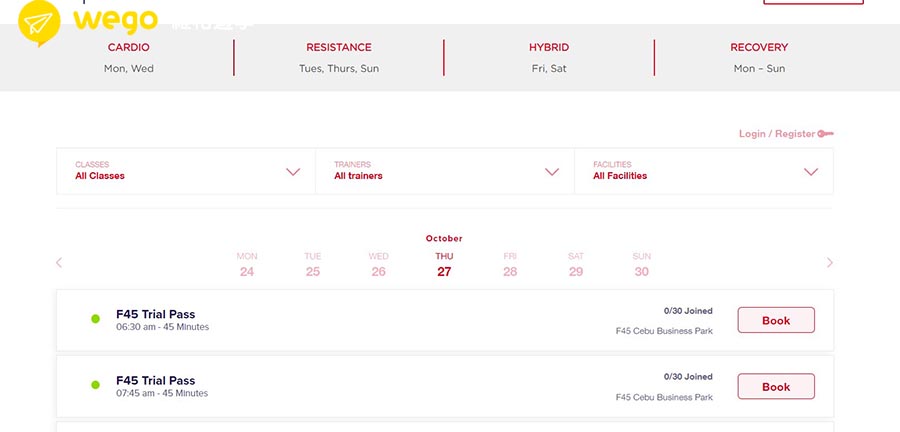Click the HYBRID Fri, Sat heading
This screenshot has width=900, height=432.
point(549,47)
